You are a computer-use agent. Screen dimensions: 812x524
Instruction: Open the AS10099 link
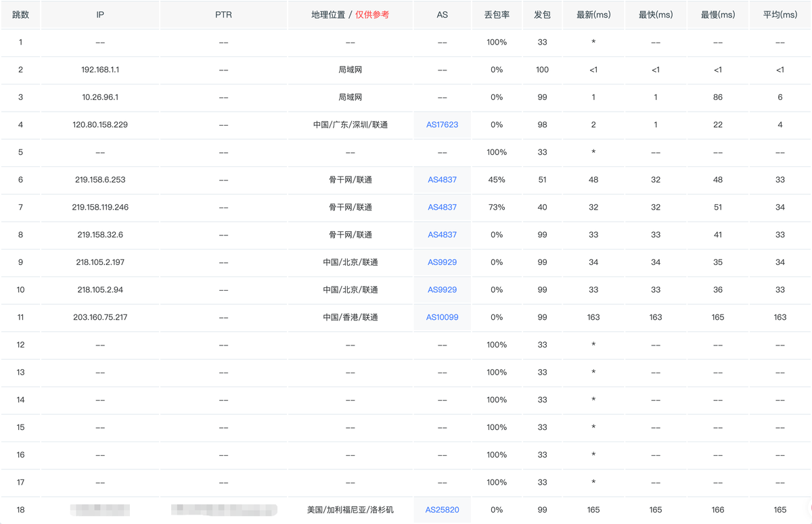(442, 317)
